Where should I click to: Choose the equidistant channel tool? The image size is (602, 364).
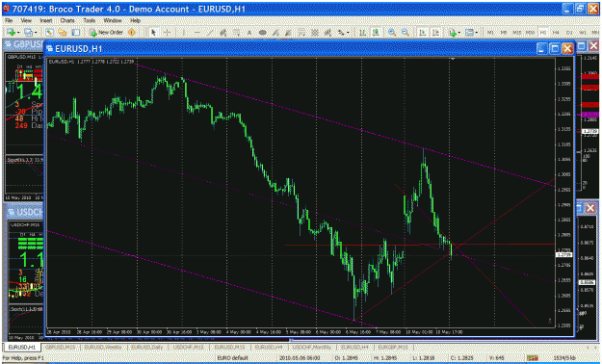(222, 33)
